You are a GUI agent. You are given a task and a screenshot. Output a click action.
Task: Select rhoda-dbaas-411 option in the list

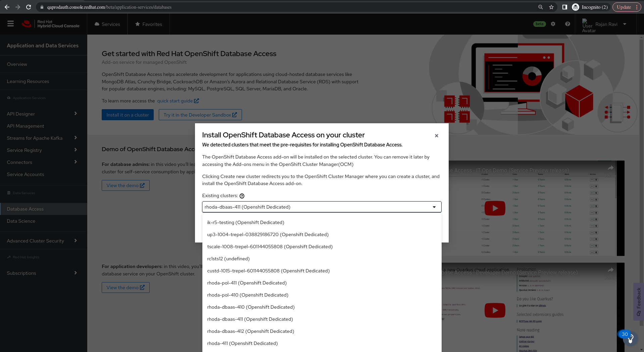321,319
